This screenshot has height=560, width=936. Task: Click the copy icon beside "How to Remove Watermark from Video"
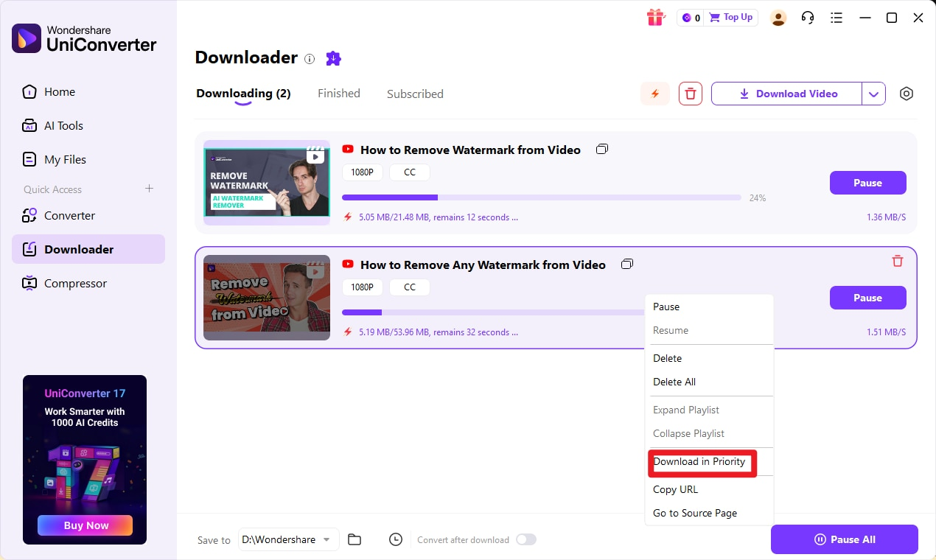(602, 149)
